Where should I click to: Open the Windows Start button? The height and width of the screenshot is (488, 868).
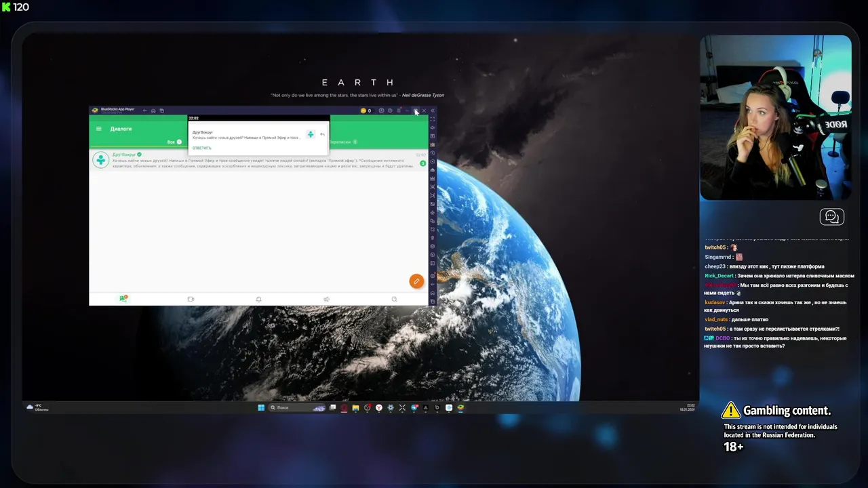[261, 407]
